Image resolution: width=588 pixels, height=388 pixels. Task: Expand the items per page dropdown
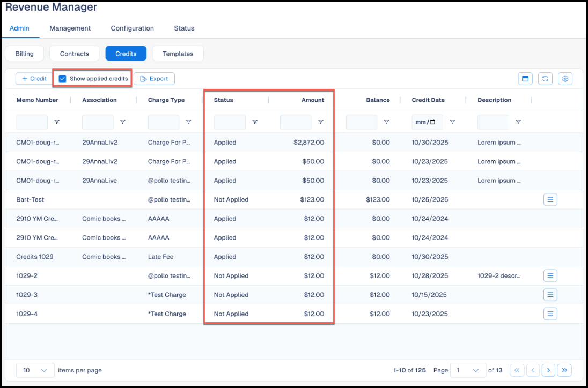tap(35, 370)
